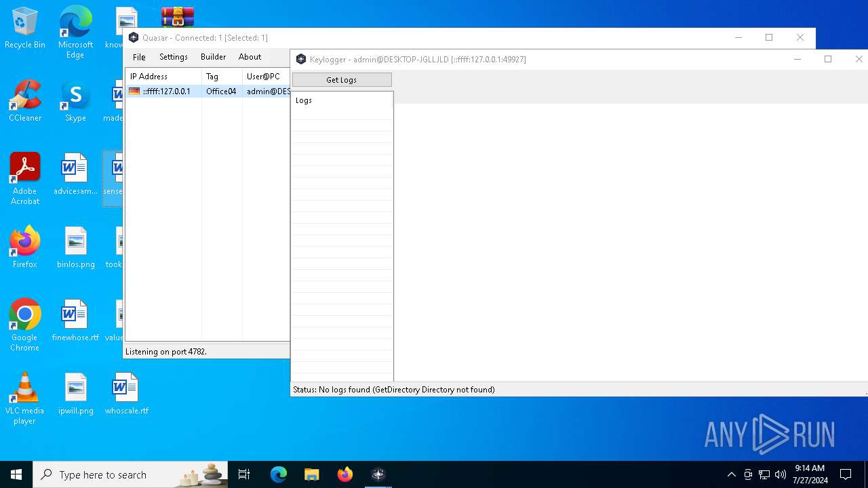
Task: Select the IP Address column header
Action: click(163, 77)
